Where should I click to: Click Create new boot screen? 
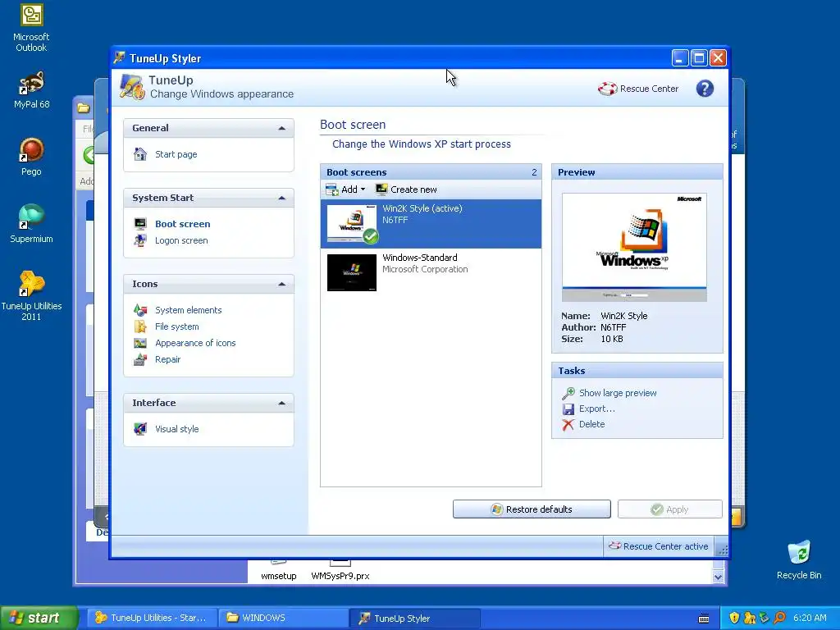(x=405, y=189)
